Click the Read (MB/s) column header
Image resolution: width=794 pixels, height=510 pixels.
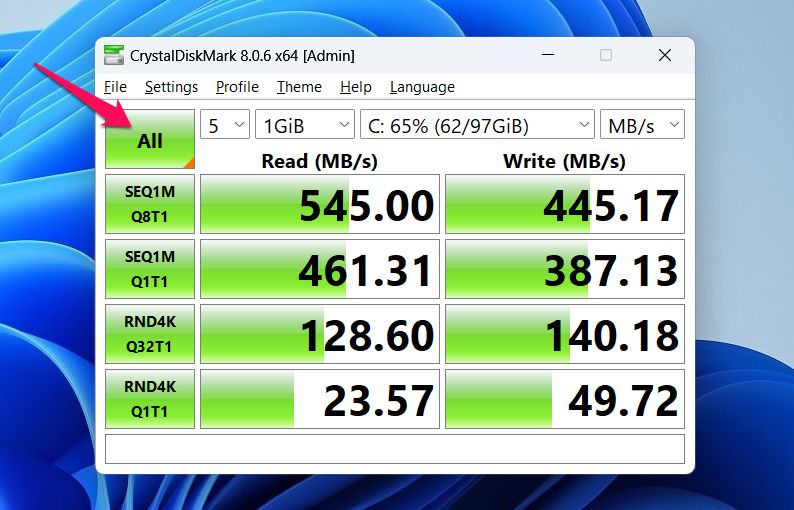[320, 161]
